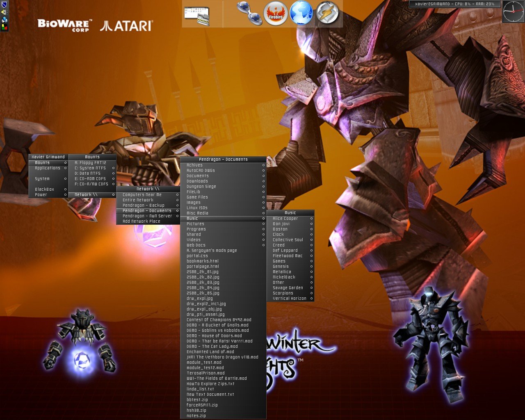Open DEMO - House of Doors.mod
Screen dimensions: 525x420
[223, 336]
